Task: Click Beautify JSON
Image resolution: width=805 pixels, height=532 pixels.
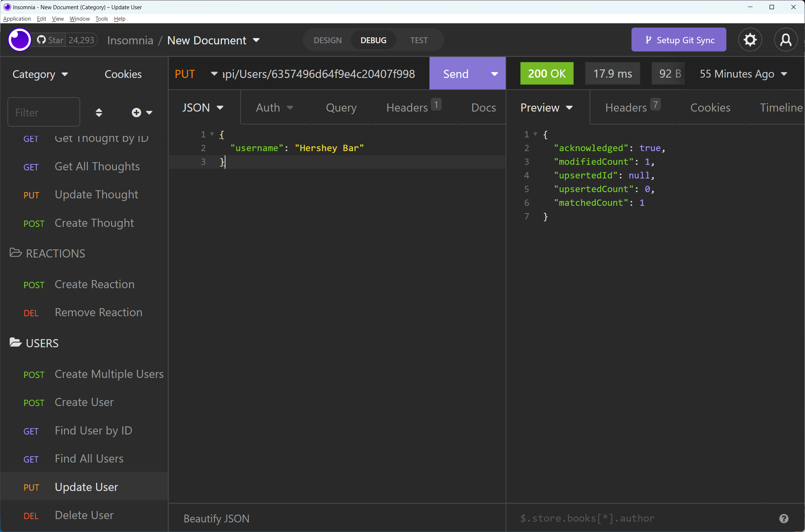Action: (216, 518)
